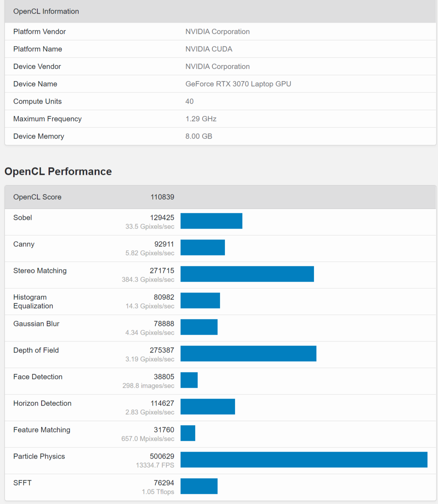Viewport: 438px width, 504px height.
Task: Click the Sobel performance bar
Action: 211,221
